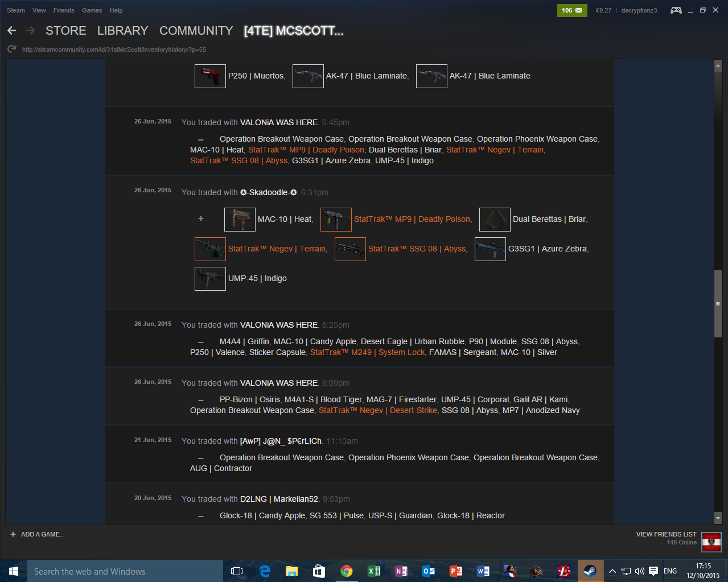This screenshot has height=582, width=728.
Task: Switch to the LIBRARY tab
Action: click(122, 31)
